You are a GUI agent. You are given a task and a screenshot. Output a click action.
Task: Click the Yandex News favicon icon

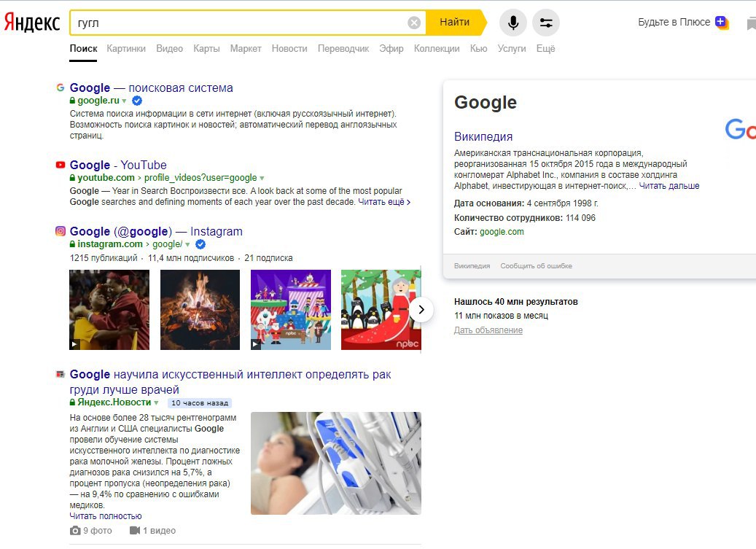[x=61, y=374]
